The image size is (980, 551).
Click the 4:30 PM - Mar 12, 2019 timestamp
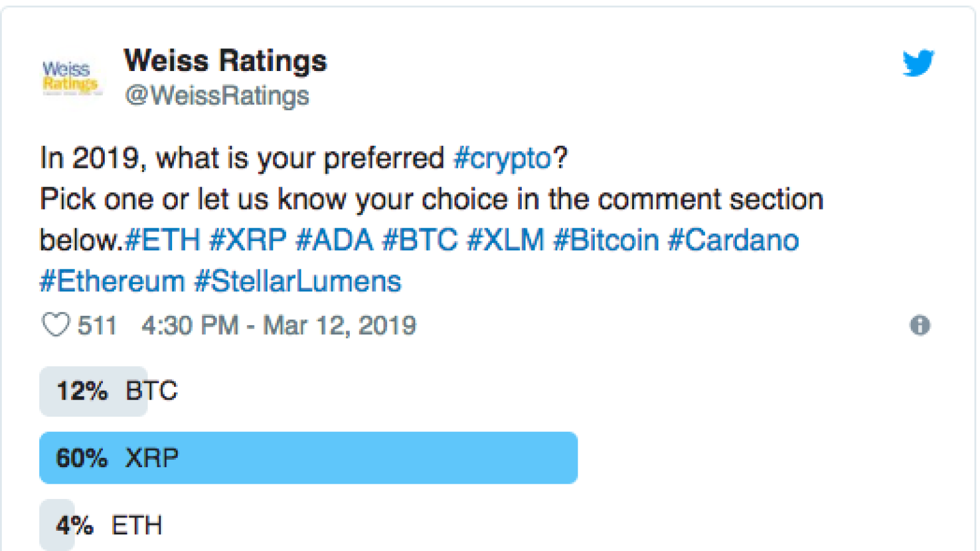279,326
